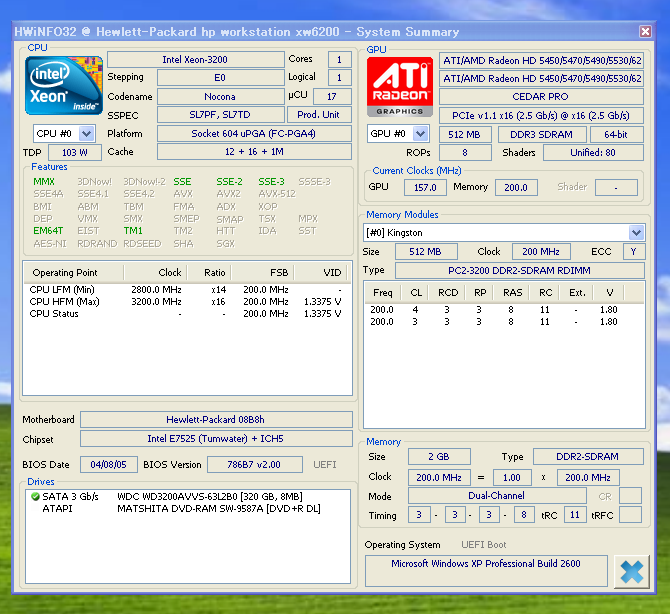Viewport: 670px width, 614px height.
Task: Click the ATI Radeon Graphics logo
Action: 400,86
